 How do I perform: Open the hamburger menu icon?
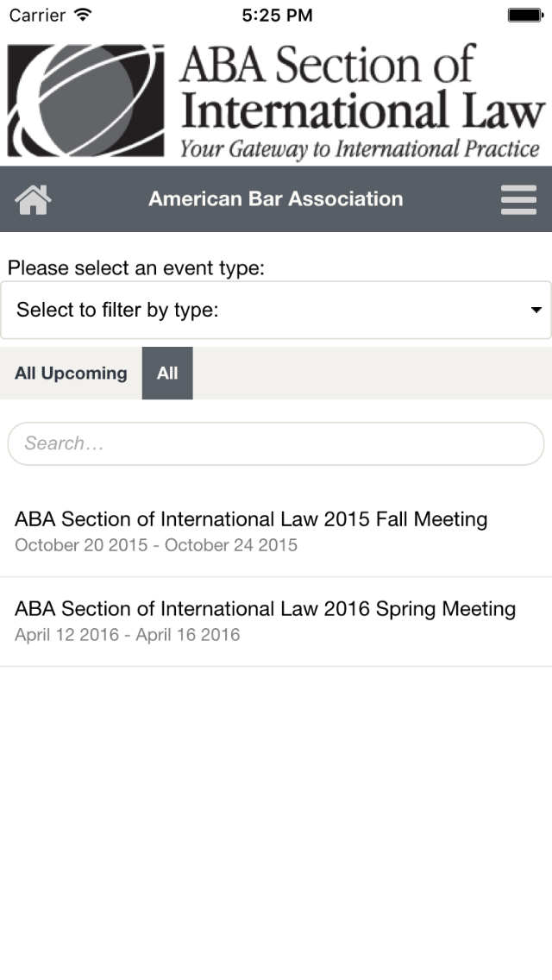pos(518,199)
